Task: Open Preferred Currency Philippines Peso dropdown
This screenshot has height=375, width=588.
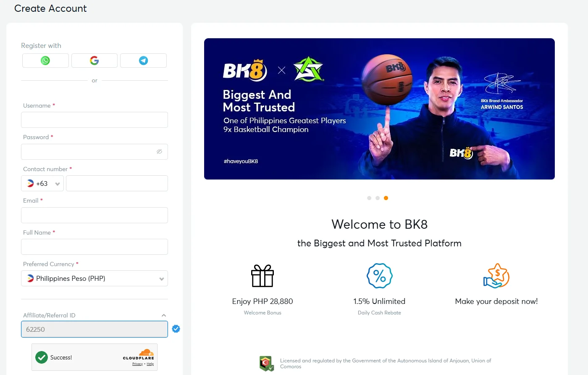Action: point(94,278)
